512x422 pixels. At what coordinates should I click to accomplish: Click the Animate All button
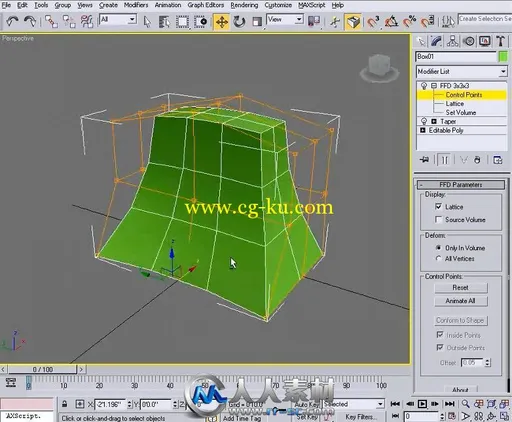pos(461,301)
